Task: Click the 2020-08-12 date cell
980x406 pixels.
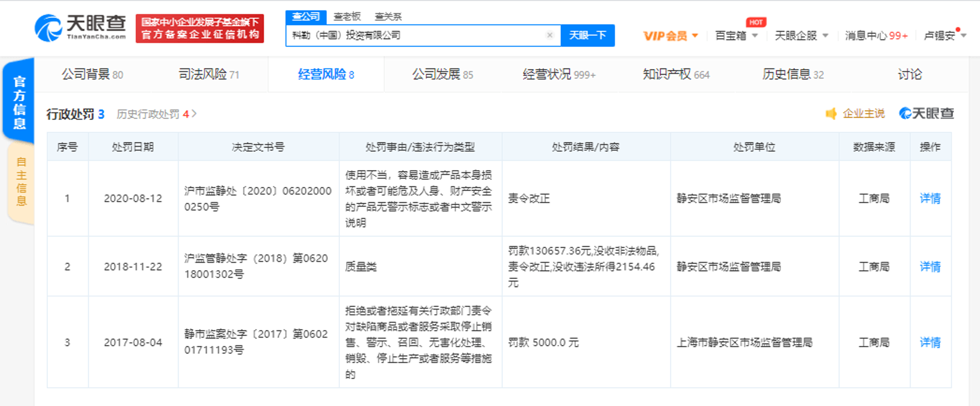Action: pyautogui.click(x=133, y=199)
